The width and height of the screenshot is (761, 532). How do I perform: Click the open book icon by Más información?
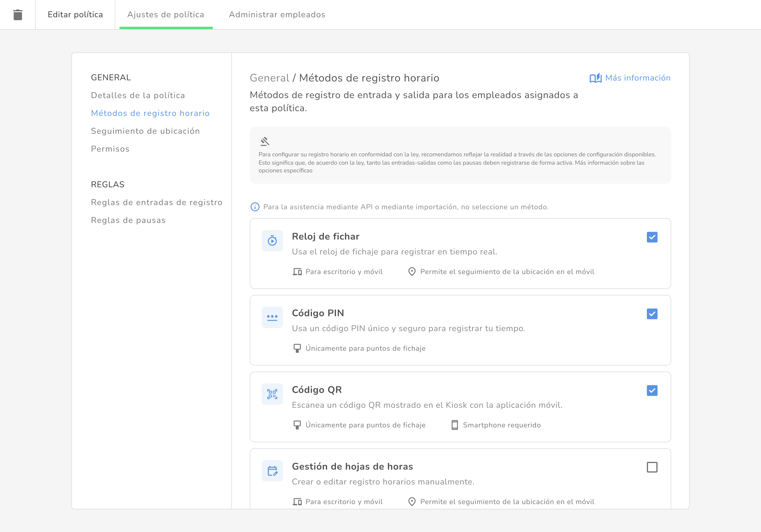pyautogui.click(x=595, y=78)
